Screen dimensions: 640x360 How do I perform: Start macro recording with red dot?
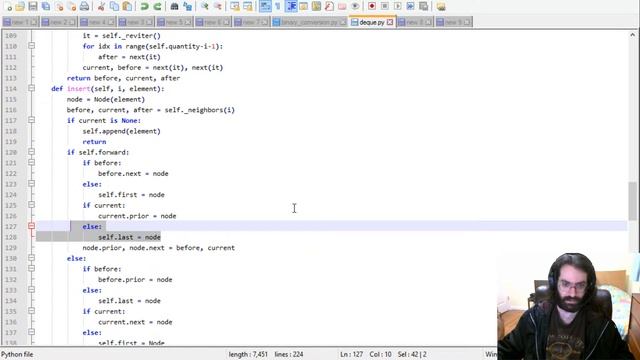click(x=372, y=6)
